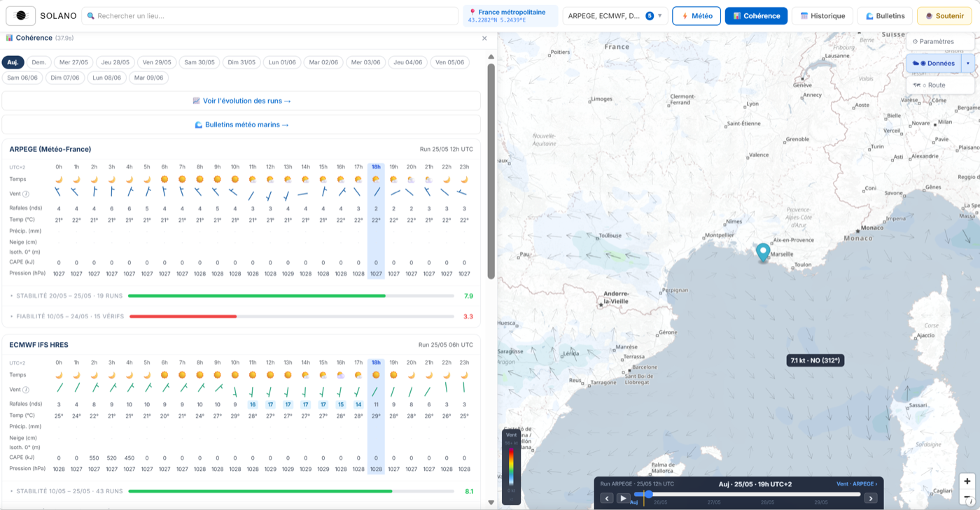Select day Lun 01/06

tap(283, 62)
